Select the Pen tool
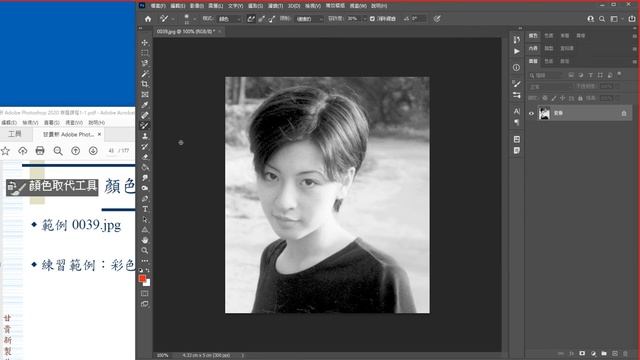 (x=145, y=199)
